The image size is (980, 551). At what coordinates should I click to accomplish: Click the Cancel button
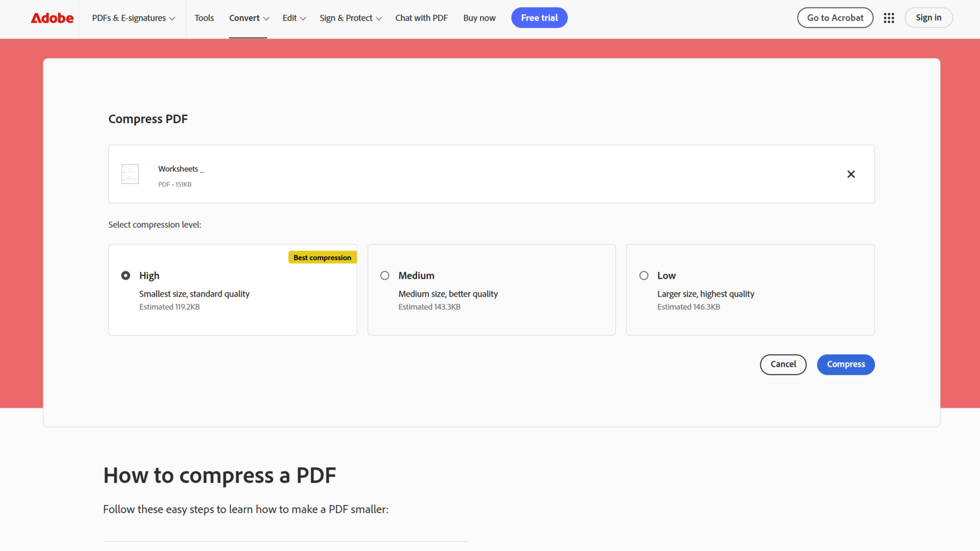tap(784, 364)
